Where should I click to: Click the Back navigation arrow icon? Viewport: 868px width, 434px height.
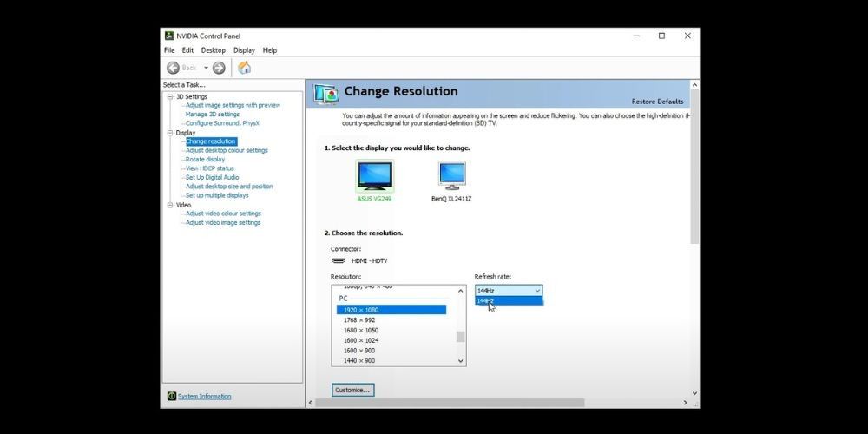click(x=174, y=68)
